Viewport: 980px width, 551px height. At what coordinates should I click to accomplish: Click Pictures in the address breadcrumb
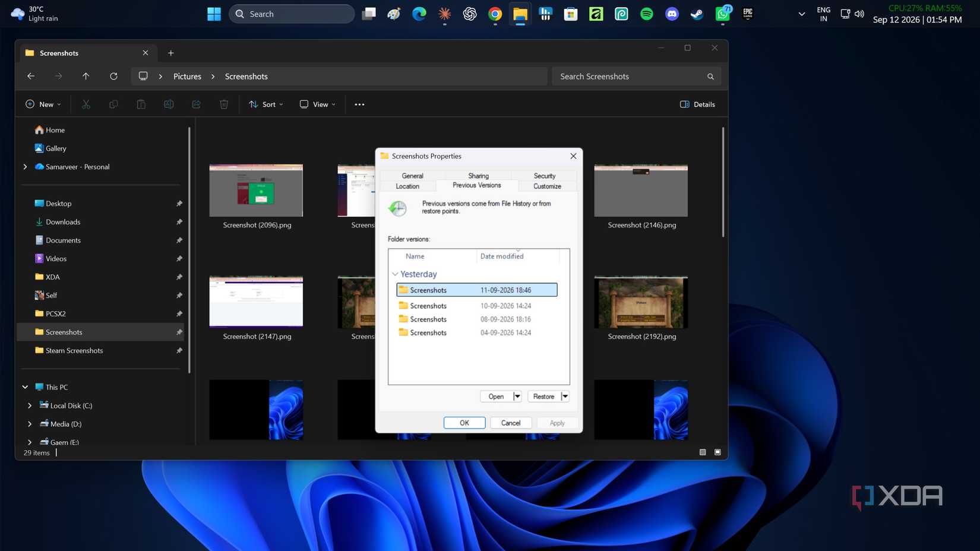click(x=187, y=77)
